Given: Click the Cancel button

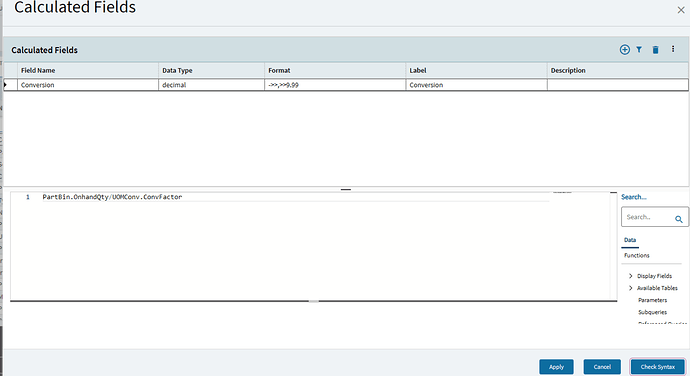Looking at the screenshot, I should tap(602, 367).
